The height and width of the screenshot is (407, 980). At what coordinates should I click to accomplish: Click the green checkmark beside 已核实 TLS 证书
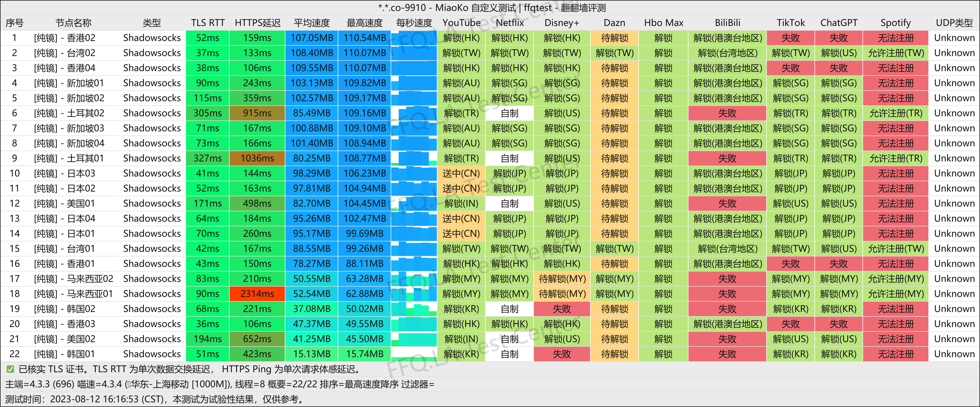10,369
